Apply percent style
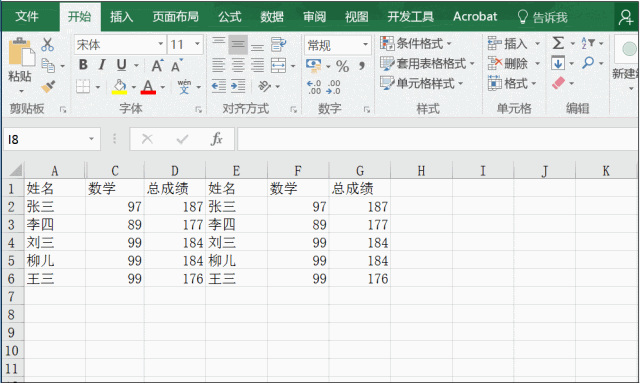The width and height of the screenshot is (640, 383). coord(342,66)
